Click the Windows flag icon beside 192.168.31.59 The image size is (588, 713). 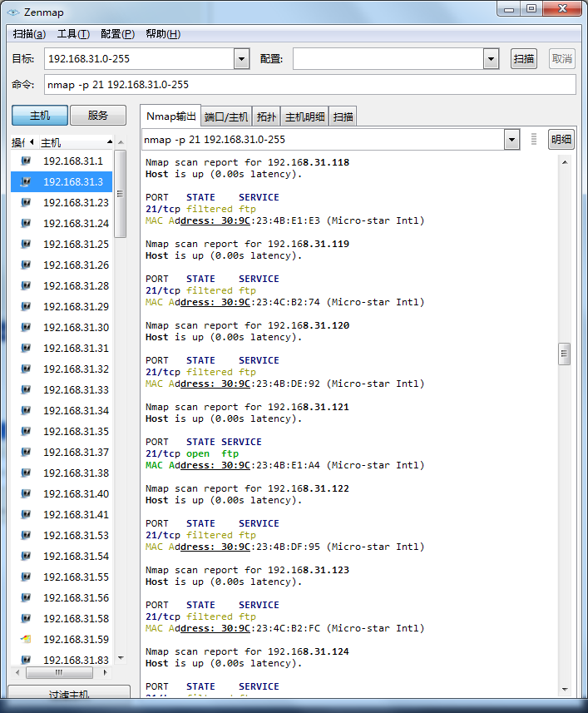(27, 639)
